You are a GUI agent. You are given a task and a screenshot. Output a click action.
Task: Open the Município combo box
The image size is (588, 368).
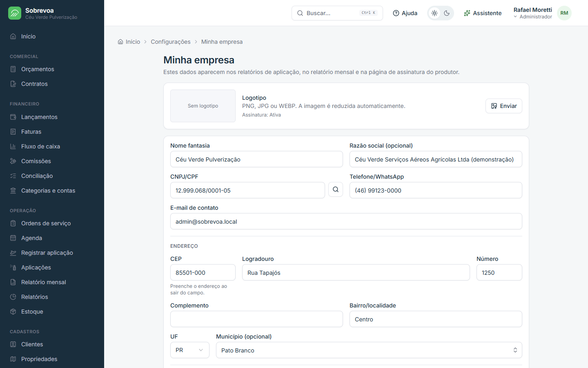click(x=369, y=350)
